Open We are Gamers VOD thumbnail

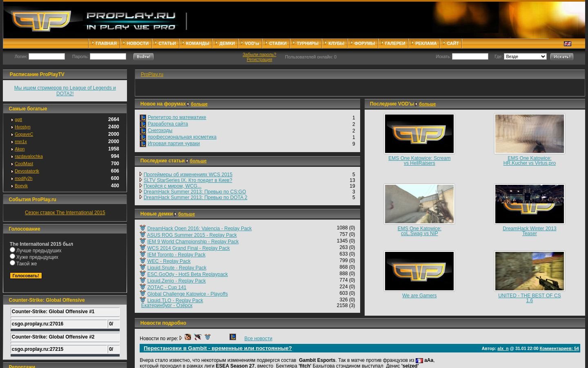pyautogui.click(x=419, y=271)
